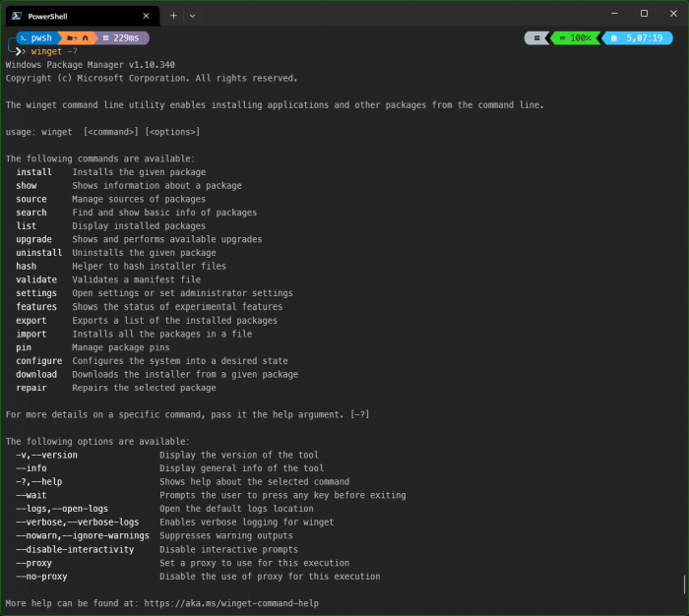Click the '--wait' option text
689x616 pixels.
point(31,496)
